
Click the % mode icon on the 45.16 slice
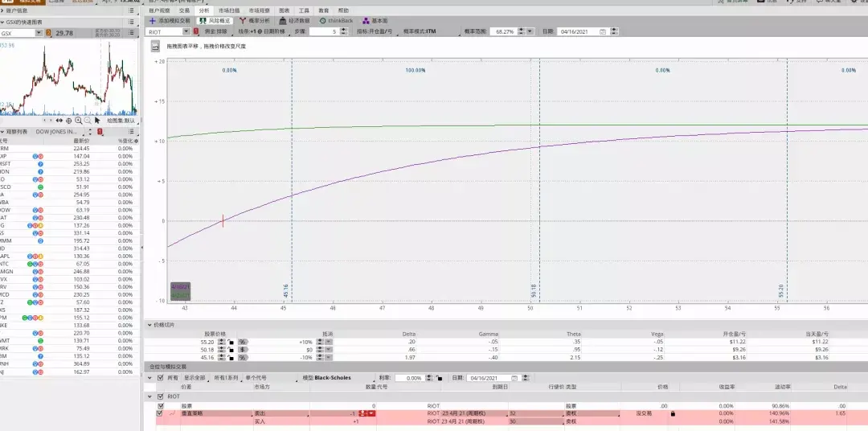(x=242, y=357)
